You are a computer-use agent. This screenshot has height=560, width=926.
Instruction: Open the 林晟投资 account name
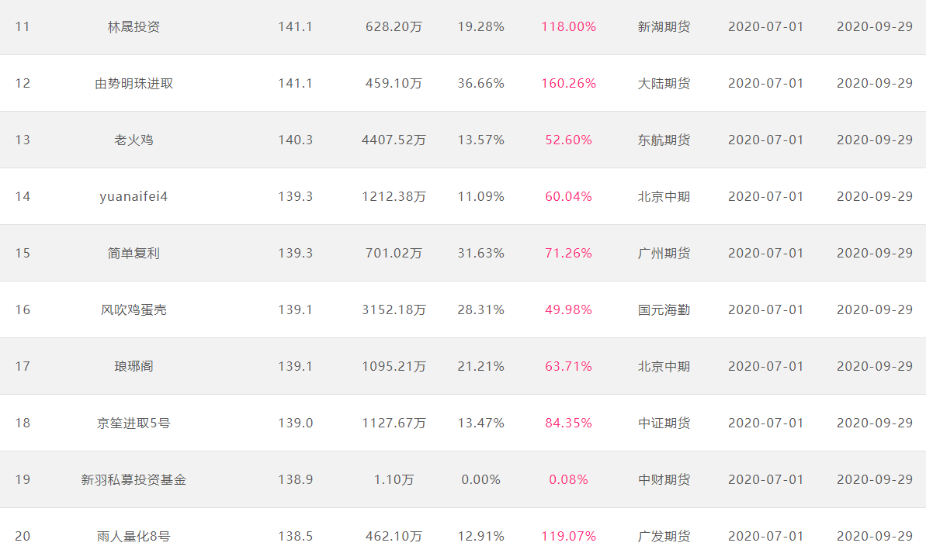[134, 26]
